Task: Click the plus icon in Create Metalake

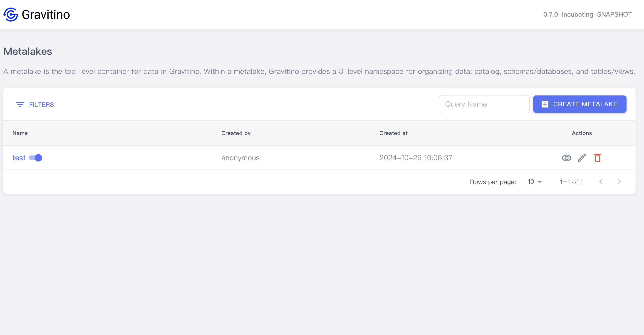Action: pyautogui.click(x=545, y=104)
